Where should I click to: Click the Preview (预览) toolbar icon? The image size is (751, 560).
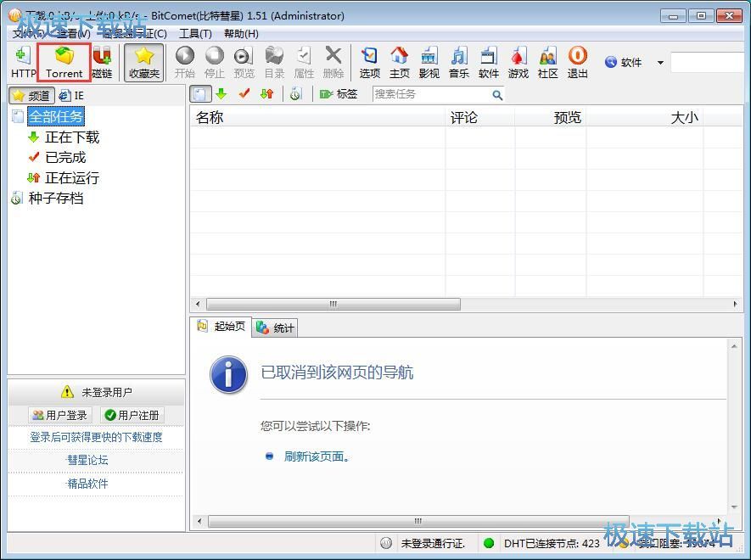(x=244, y=62)
